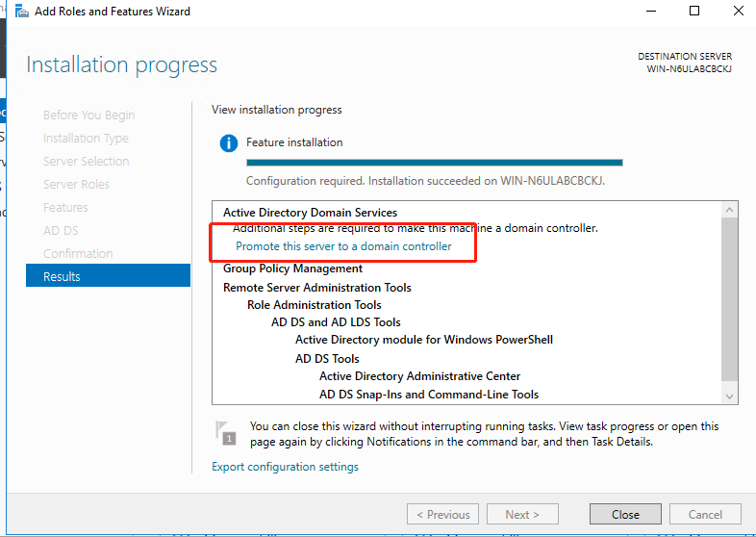The width and height of the screenshot is (756, 537).
Task: Click scroll down arrow in results list
Action: [729, 396]
